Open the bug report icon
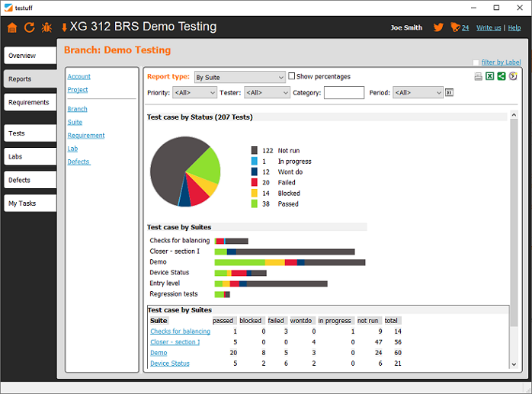532x394 pixels. [x=46, y=27]
